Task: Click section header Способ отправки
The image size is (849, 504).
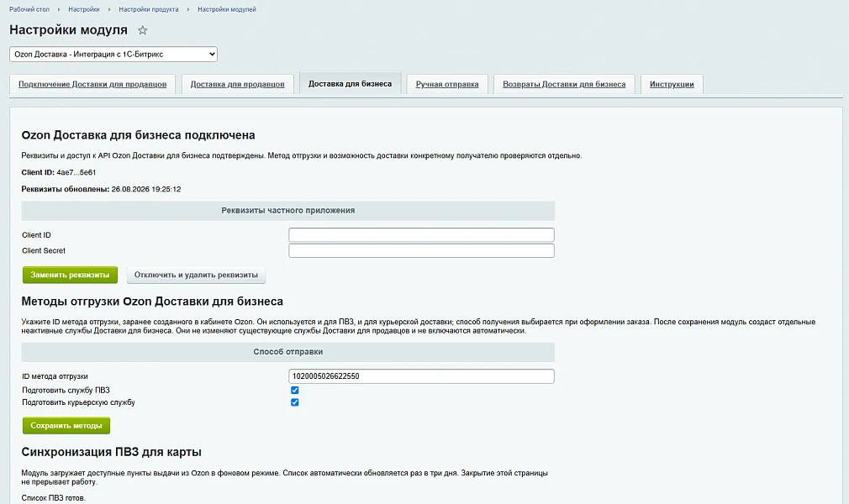Action: pyautogui.click(x=288, y=351)
